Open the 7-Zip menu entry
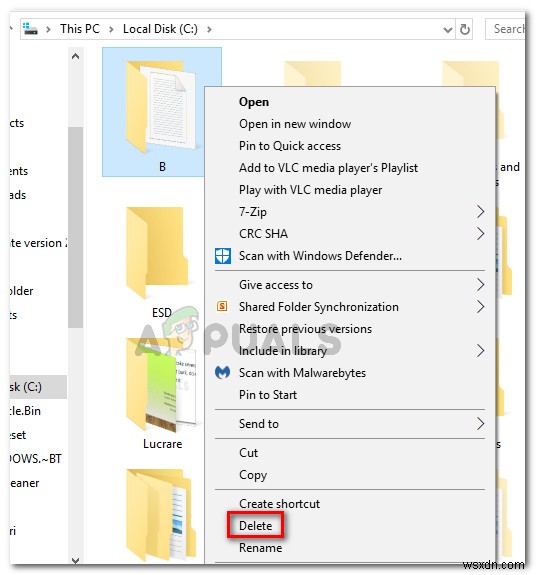This screenshot has height=575, width=536. (253, 212)
